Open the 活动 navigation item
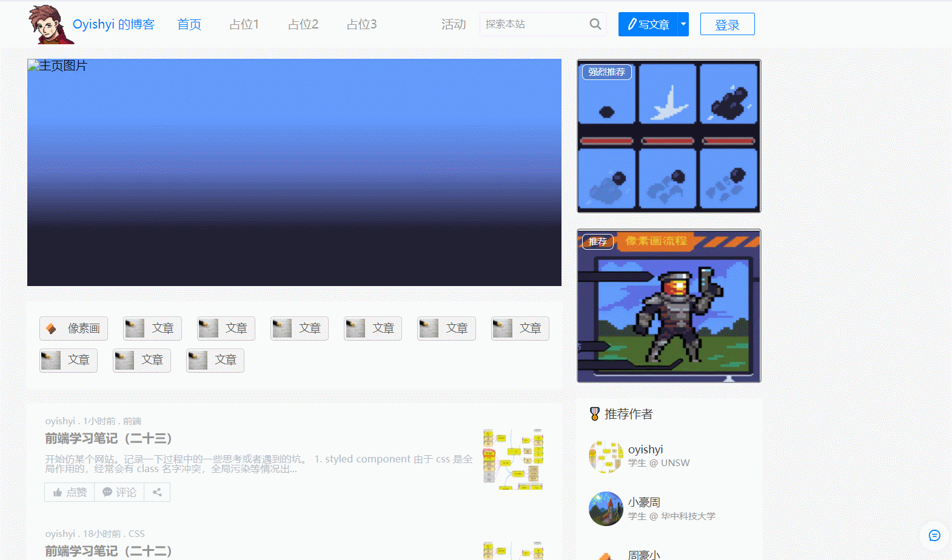The width and height of the screenshot is (952, 560). tap(454, 24)
